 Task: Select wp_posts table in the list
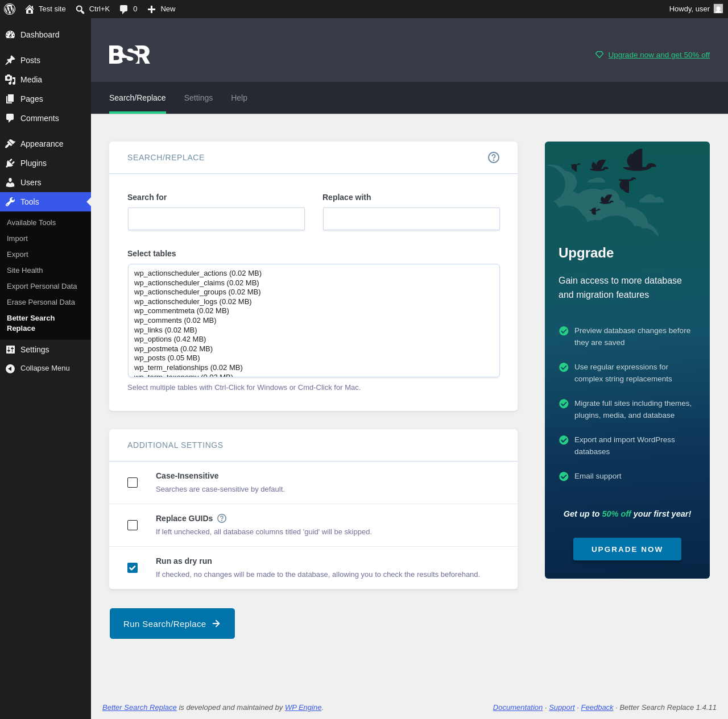[314, 358]
